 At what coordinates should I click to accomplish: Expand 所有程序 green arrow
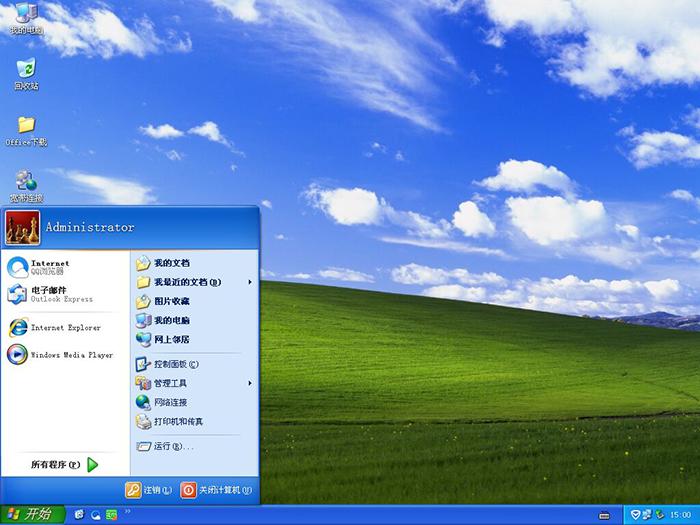click(x=92, y=465)
